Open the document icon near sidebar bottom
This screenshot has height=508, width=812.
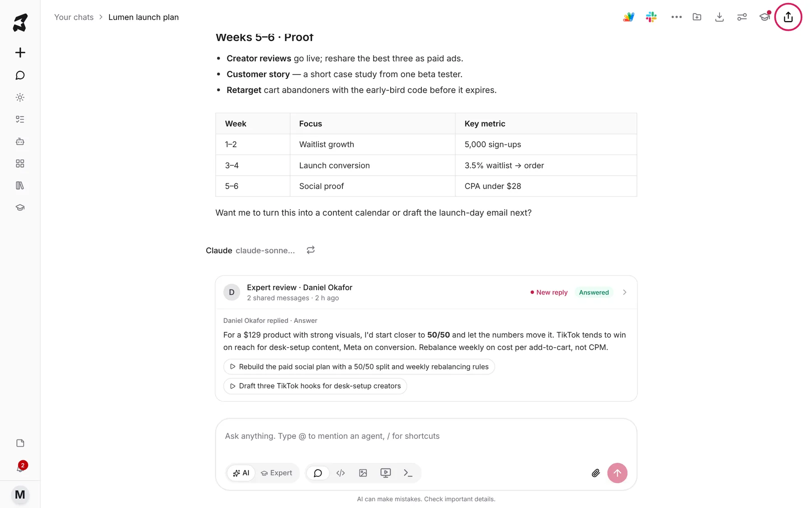tap(20, 443)
